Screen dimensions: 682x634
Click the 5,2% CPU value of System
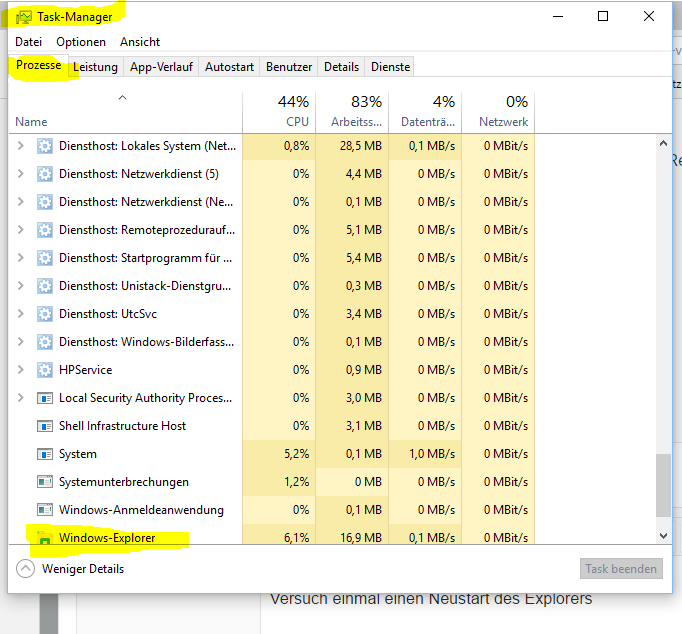click(297, 454)
